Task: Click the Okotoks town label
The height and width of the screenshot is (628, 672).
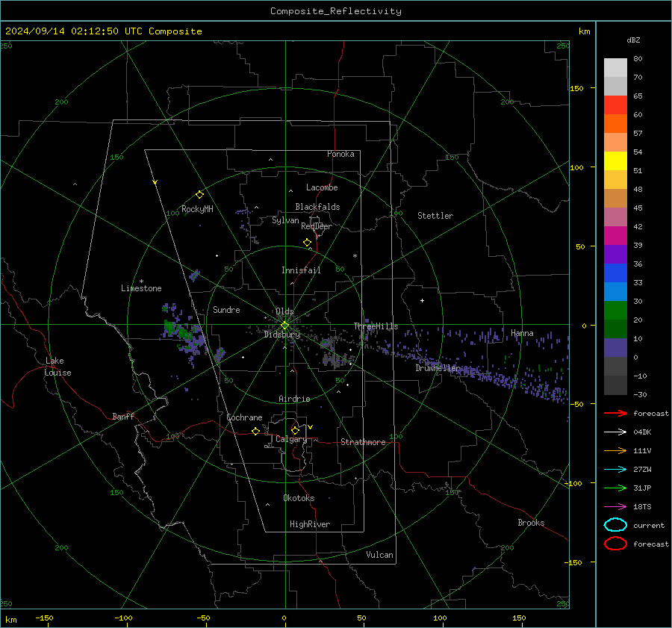Action: coord(299,498)
